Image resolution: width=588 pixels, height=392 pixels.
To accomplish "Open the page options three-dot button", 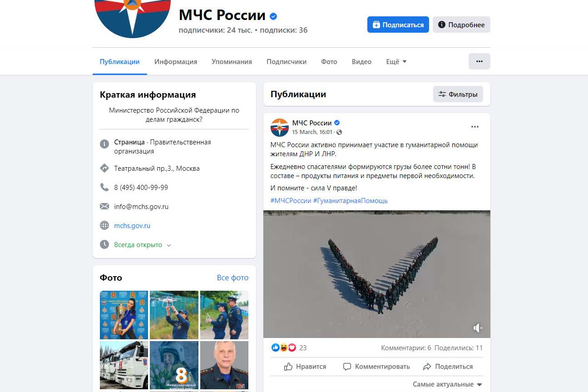I will click(479, 61).
